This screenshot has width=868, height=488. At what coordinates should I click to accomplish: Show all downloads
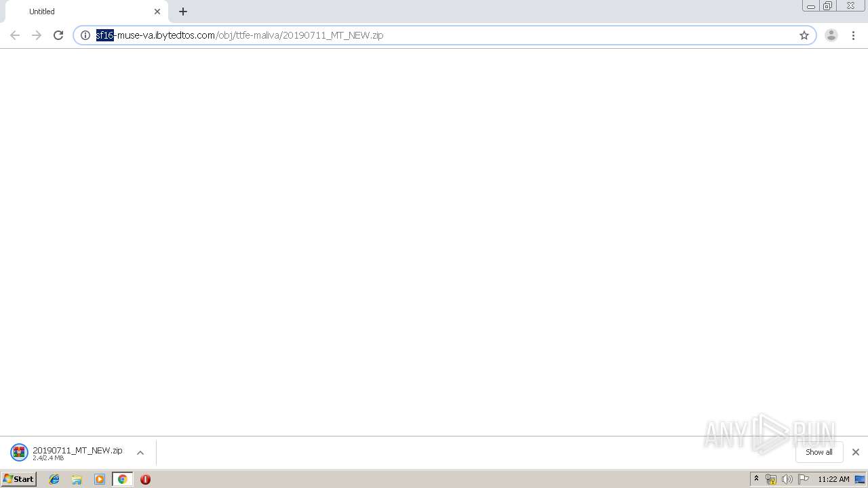coord(819,452)
